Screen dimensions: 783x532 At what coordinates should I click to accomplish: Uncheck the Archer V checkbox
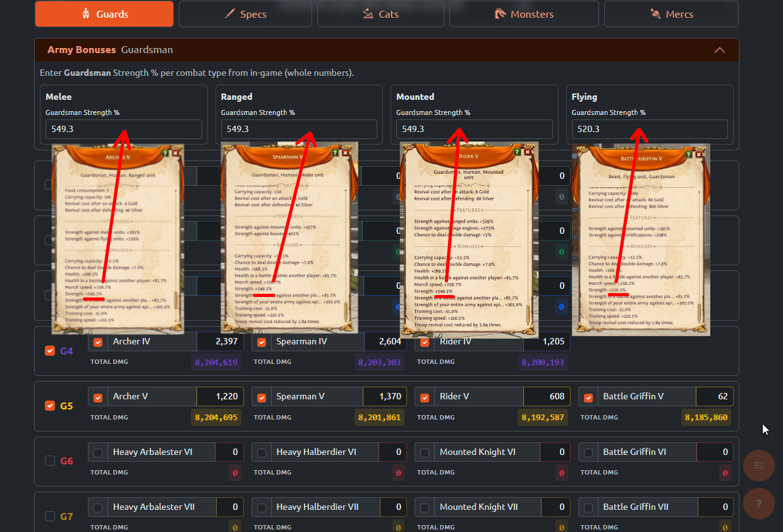98,397
